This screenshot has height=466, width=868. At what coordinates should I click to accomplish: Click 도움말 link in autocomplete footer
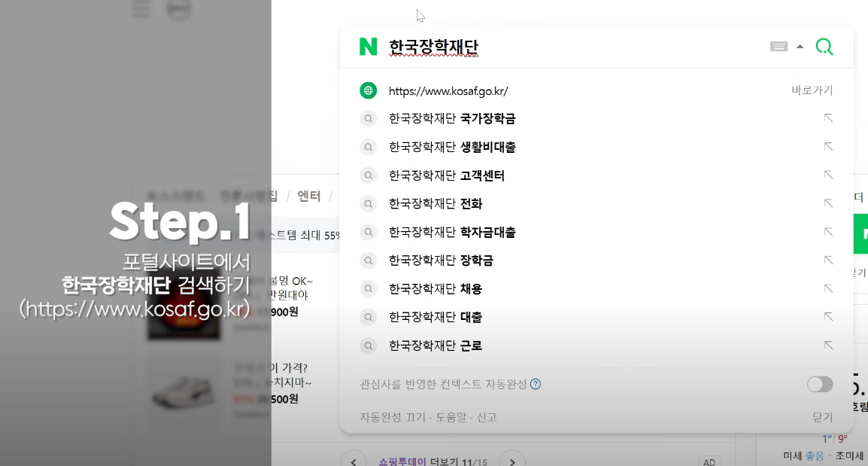pyautogui.click(x=451, y=417)
